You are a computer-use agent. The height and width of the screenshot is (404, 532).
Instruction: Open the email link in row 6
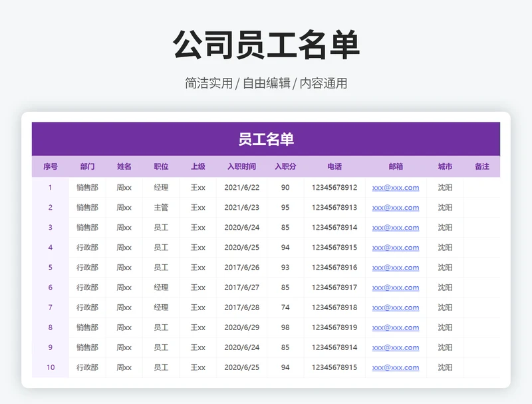click(396, 288)
